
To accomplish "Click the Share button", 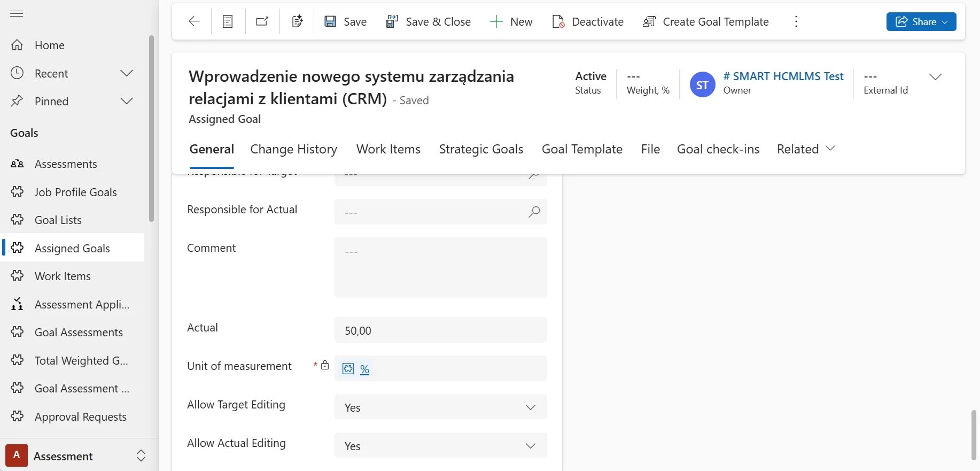I will click(921, 21).
